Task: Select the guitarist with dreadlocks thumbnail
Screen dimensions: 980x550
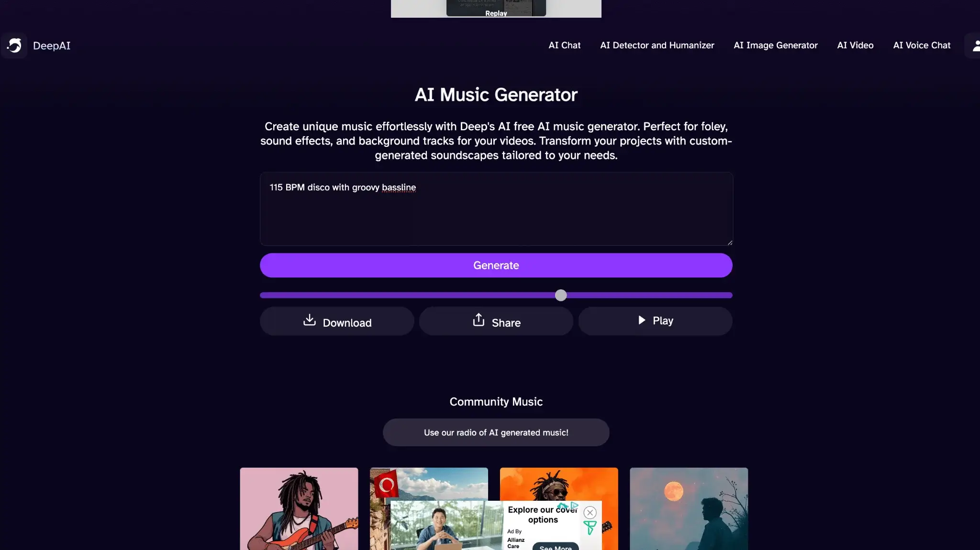Action: pyautogui.click(x=299, y=509)
